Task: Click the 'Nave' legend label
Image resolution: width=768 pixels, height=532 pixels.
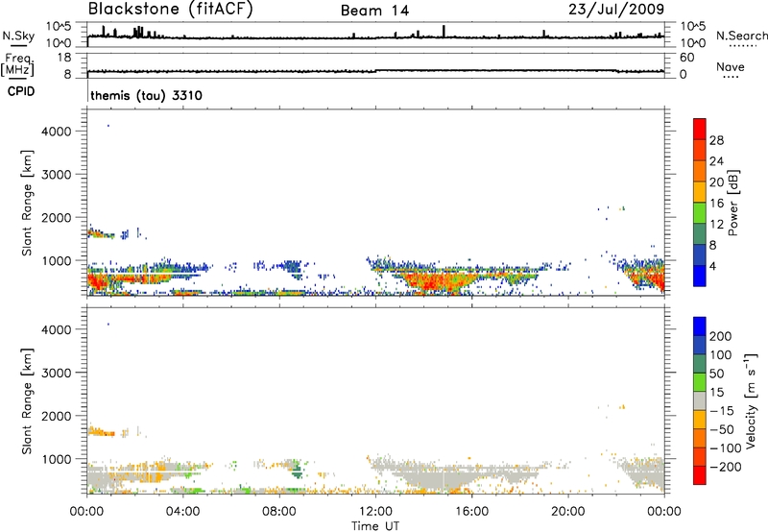Action: 731,67
